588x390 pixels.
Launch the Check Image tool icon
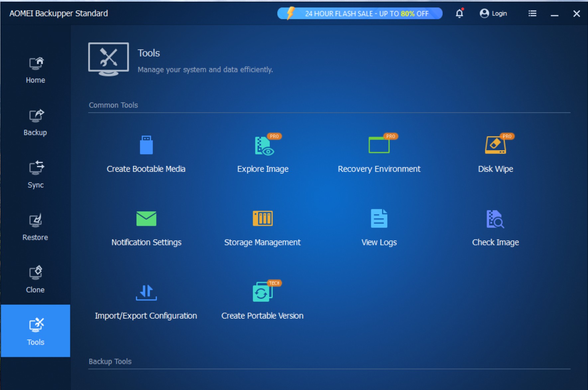coord(495,219)
